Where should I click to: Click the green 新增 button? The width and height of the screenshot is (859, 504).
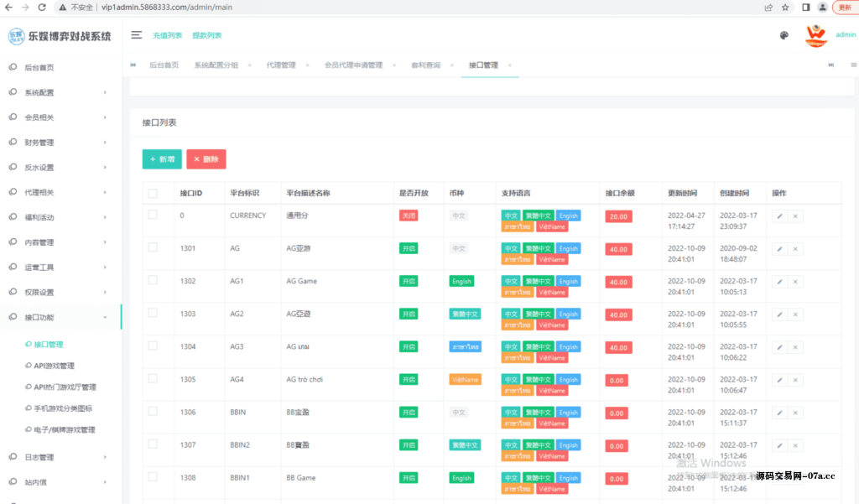162,159
